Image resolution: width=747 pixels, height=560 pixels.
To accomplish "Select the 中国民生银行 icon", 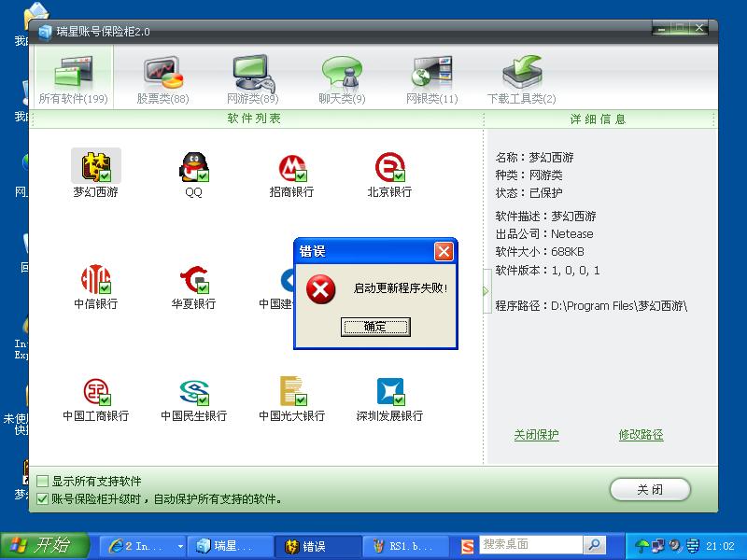I will coord(194,392).
